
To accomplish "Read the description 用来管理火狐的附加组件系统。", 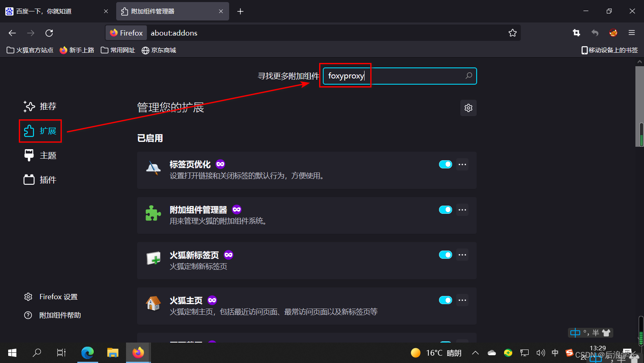I will (x=219, y=221).
